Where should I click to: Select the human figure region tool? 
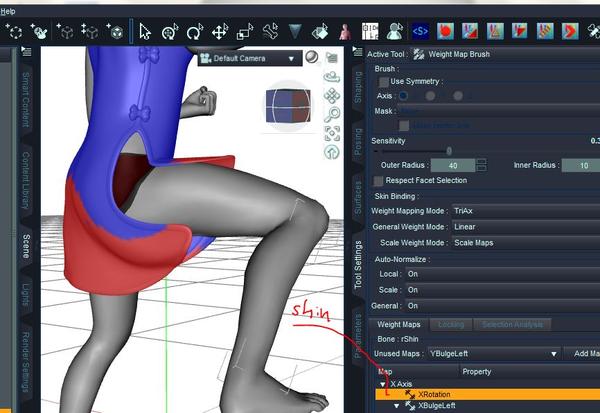pos(345,31)
